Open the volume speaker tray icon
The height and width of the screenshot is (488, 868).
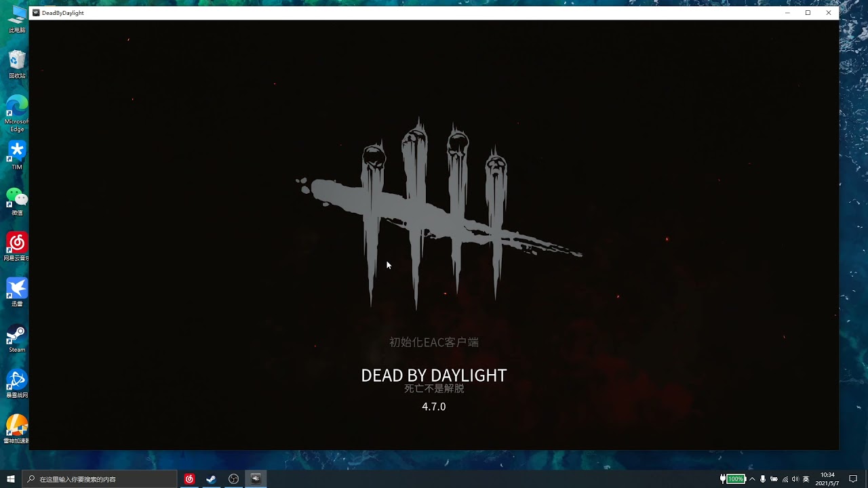point(795,479)
